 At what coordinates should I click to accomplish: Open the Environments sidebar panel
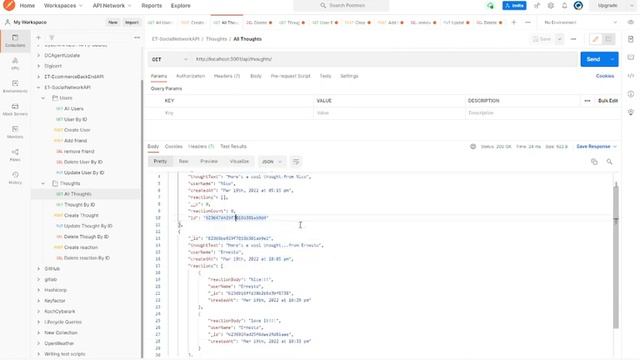(x=15, y=86)
